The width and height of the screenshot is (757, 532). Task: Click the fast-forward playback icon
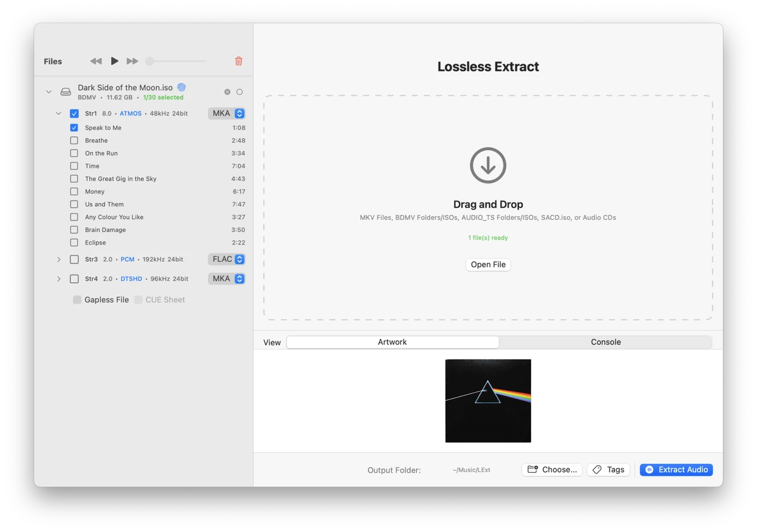coord(132,61)
